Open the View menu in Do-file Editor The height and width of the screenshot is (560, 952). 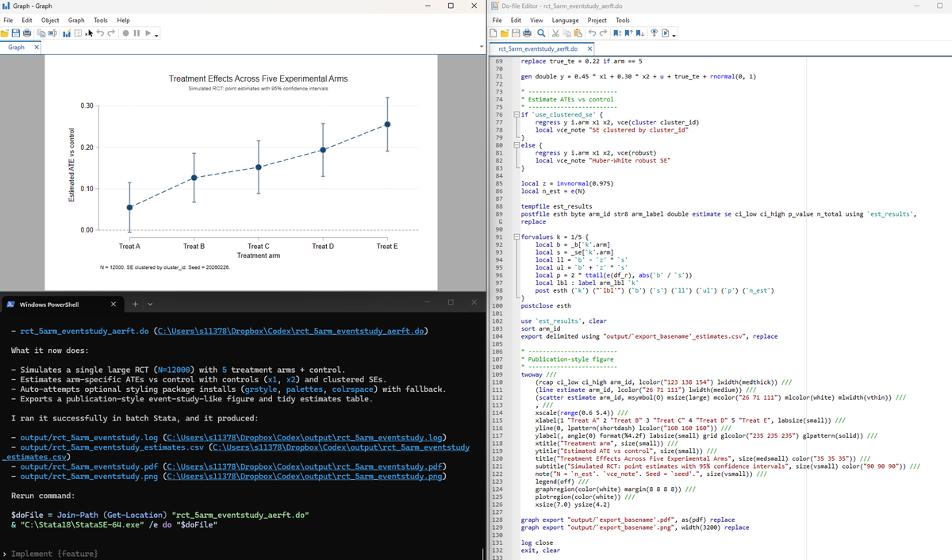click(x=536, y=20)
